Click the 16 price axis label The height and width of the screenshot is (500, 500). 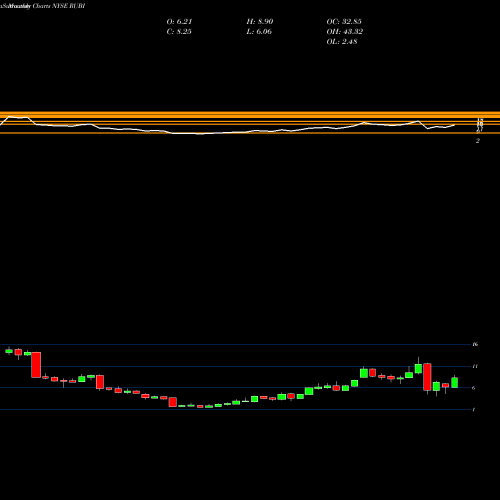click(x=475, y=344)
